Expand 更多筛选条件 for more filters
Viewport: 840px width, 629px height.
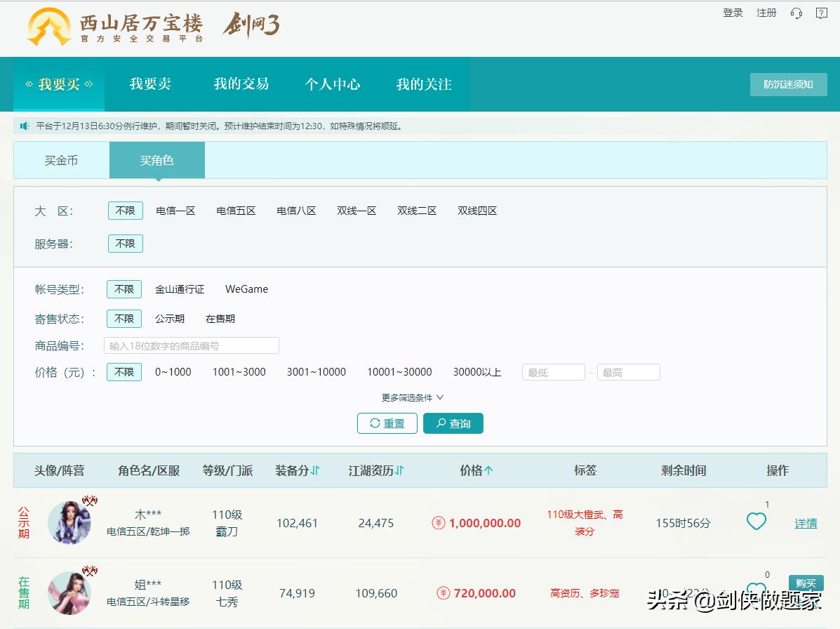coord(412,397)
